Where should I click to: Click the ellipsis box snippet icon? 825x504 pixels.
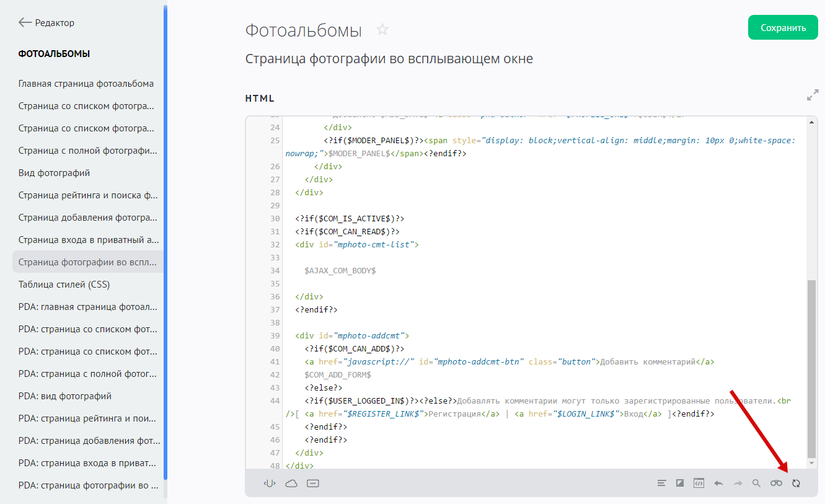tap(313, 484)
